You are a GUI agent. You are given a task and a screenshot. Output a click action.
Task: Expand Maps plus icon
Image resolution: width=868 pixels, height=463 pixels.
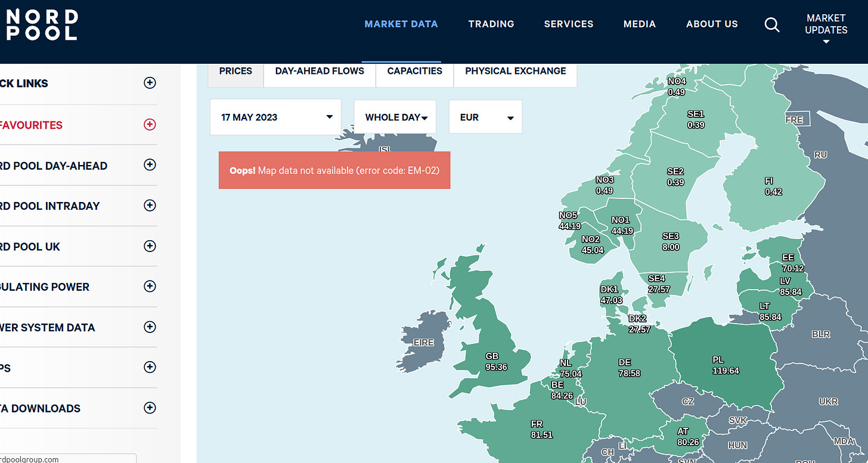pyautogui.click(x=150, y=368)
